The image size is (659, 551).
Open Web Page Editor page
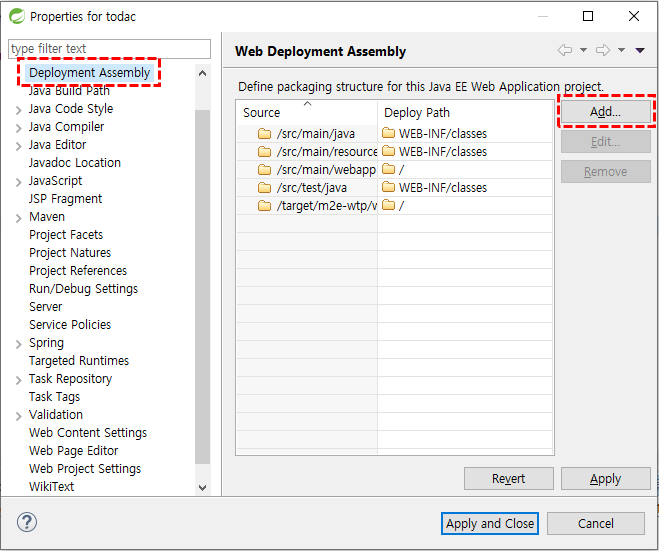74,451
